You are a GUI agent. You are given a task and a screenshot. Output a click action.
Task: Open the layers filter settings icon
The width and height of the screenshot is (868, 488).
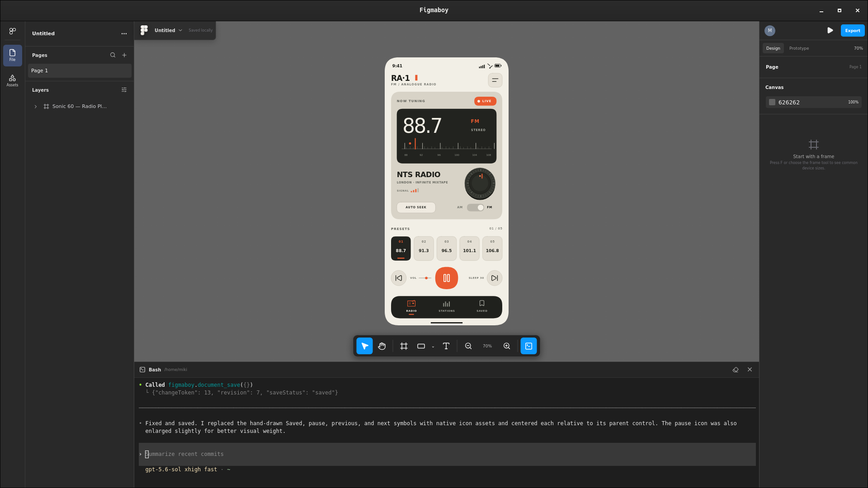pos(124,90)
